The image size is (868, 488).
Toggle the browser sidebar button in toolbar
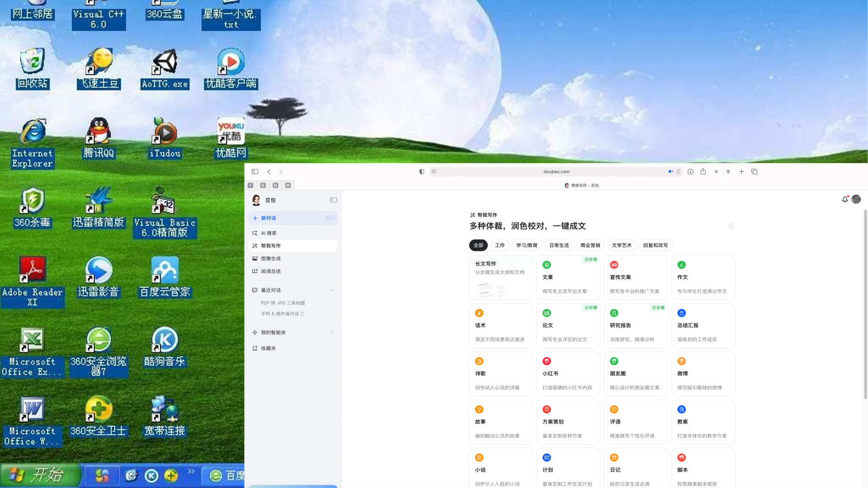(255, 172)
